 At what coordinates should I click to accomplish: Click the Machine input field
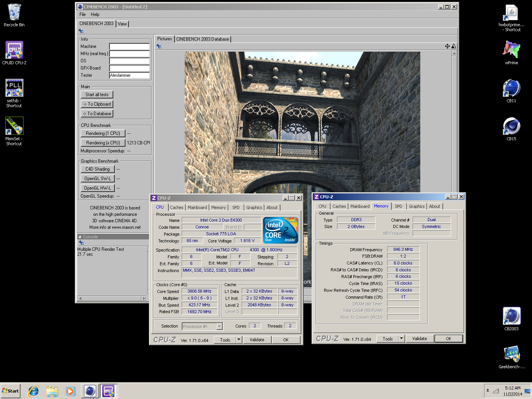pos(130,46)
